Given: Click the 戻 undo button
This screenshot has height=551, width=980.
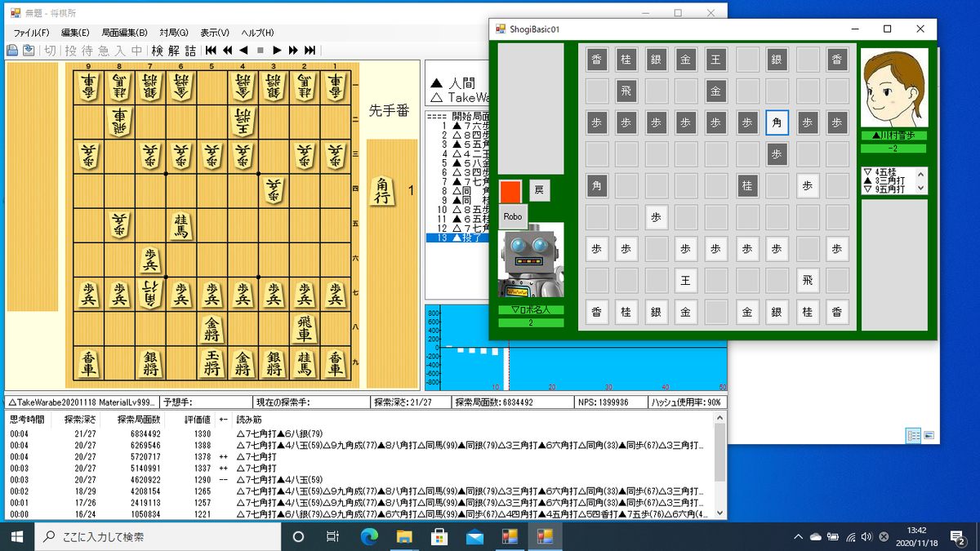Looking at the screenshot, I should [x=539, y=190].
